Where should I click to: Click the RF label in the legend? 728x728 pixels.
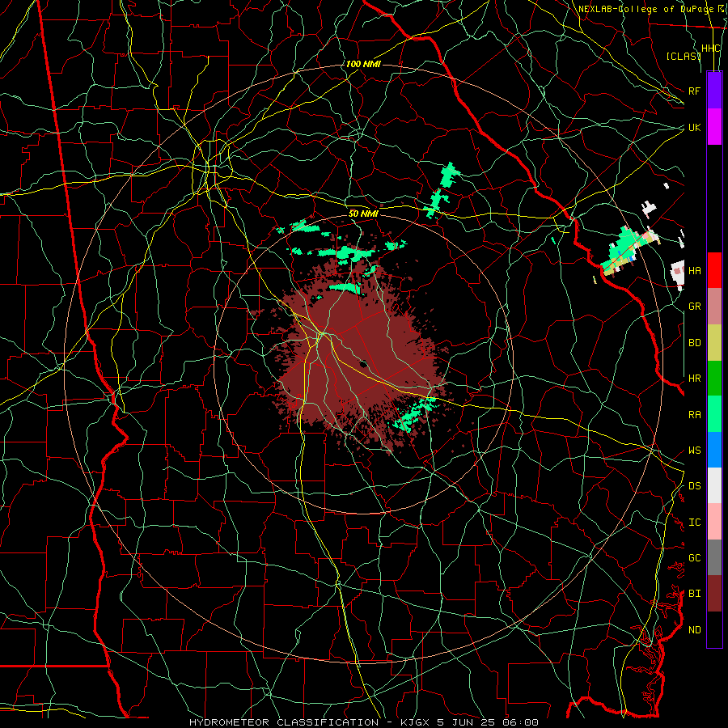tap(694, 91)
